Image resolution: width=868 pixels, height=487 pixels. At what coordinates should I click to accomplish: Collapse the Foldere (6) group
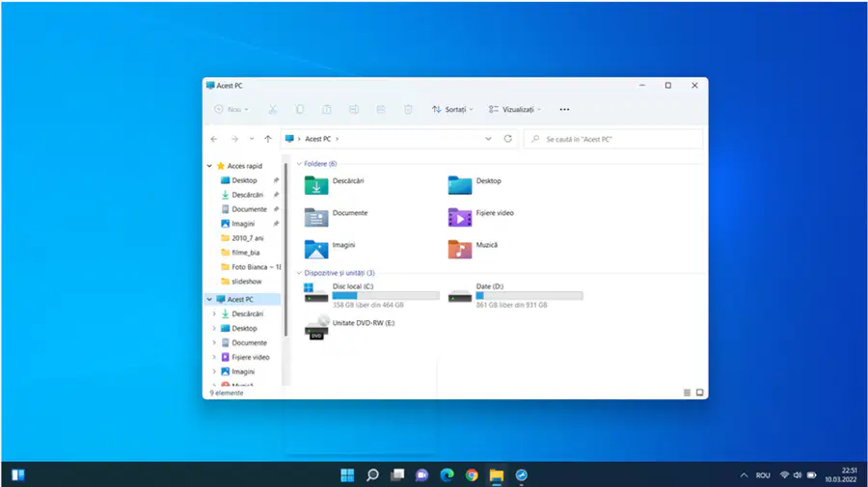coord(299,164)
